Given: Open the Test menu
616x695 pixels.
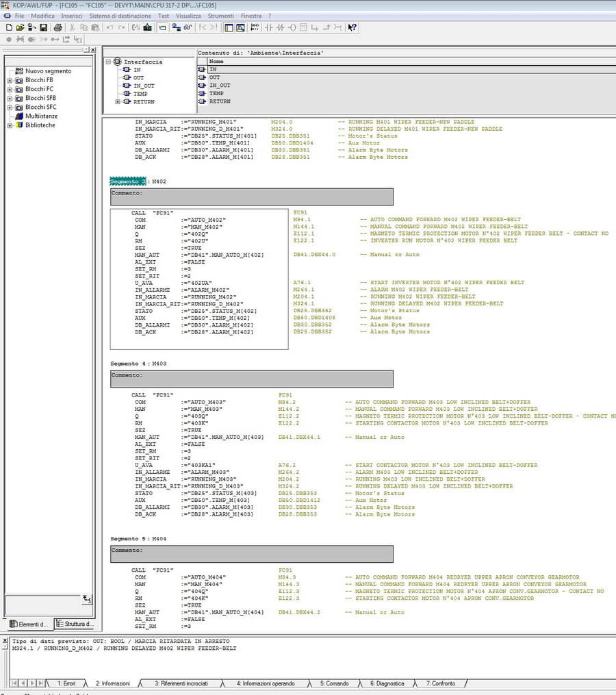Looking at the screenshot, I should point(164,16).
